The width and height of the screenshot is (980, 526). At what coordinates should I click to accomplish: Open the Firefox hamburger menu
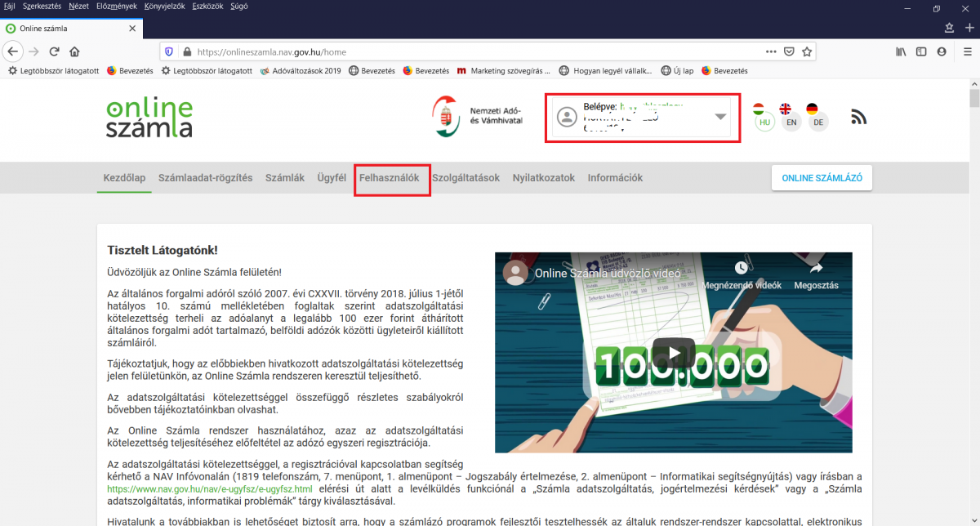(x=966, y=51)
